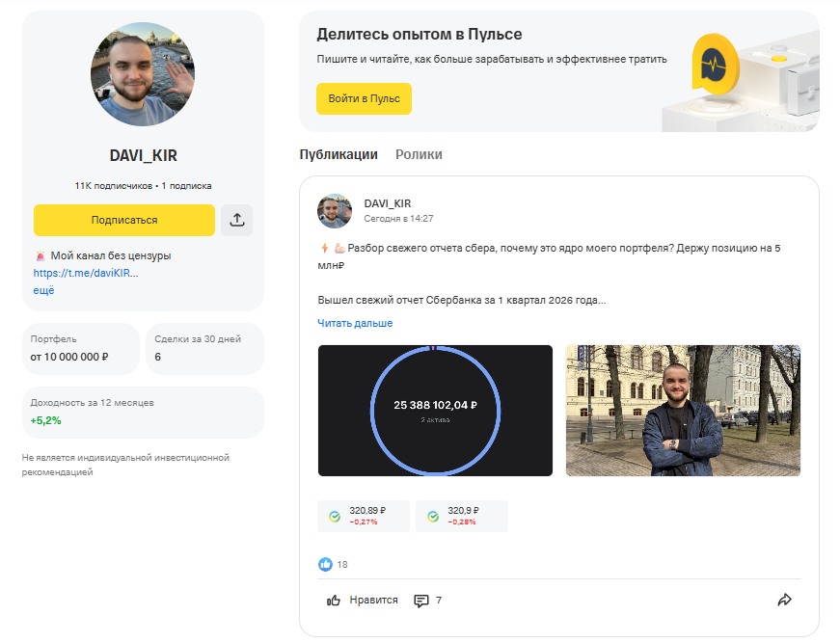This screenshot has width=840, height=642.
Task: Click the 320,9 ₽ ticker chip
Action: coord(462,516)
